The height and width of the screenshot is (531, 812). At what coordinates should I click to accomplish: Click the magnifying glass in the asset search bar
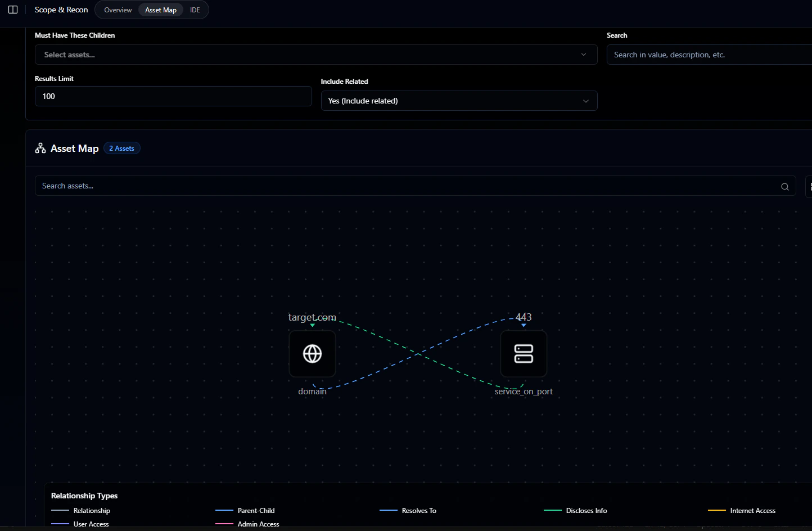pyautogui.click(x=784, y=186)
